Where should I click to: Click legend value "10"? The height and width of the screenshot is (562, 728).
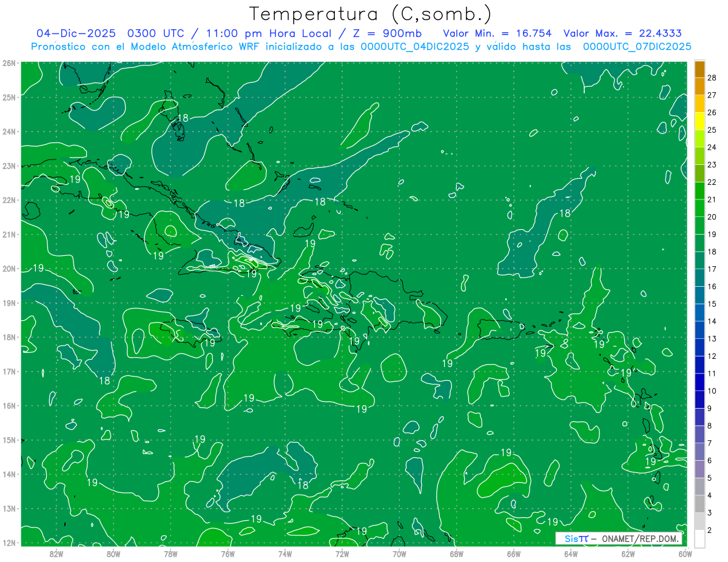(x=712, y=391)
